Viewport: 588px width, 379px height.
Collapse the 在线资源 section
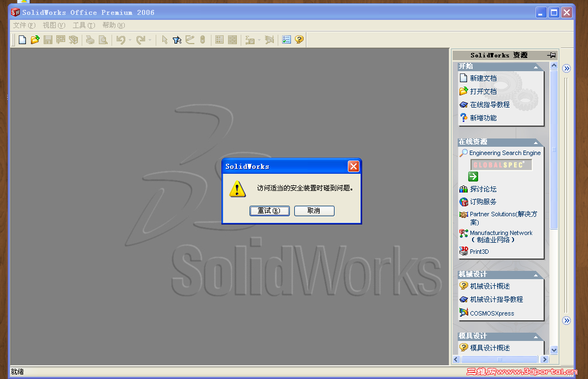(x=536, y=143)
